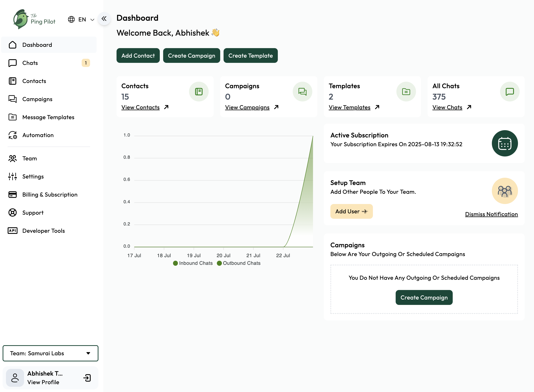Click the Billing credit card icon
This screenshot has height=392, width=534.
point(12,194)
